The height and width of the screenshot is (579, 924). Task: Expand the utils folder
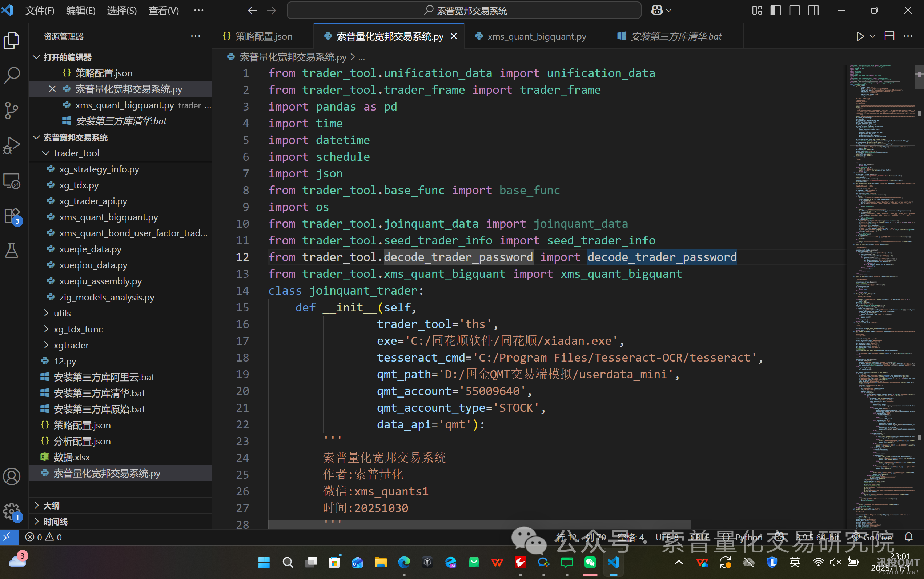click(62, 313)
